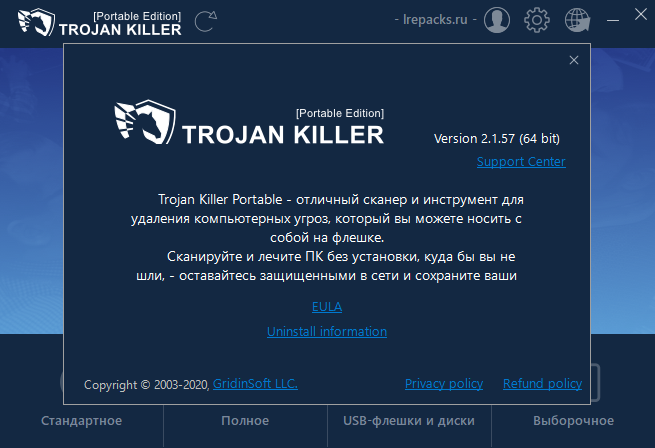Screen dimensions: 655x448
Task: Click the lrepacks.ru header text
Action: point(435,20)
